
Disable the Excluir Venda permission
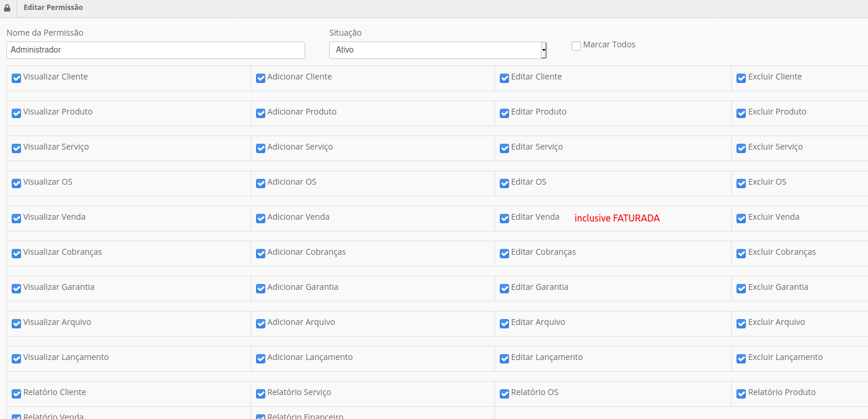click(741, 218)
